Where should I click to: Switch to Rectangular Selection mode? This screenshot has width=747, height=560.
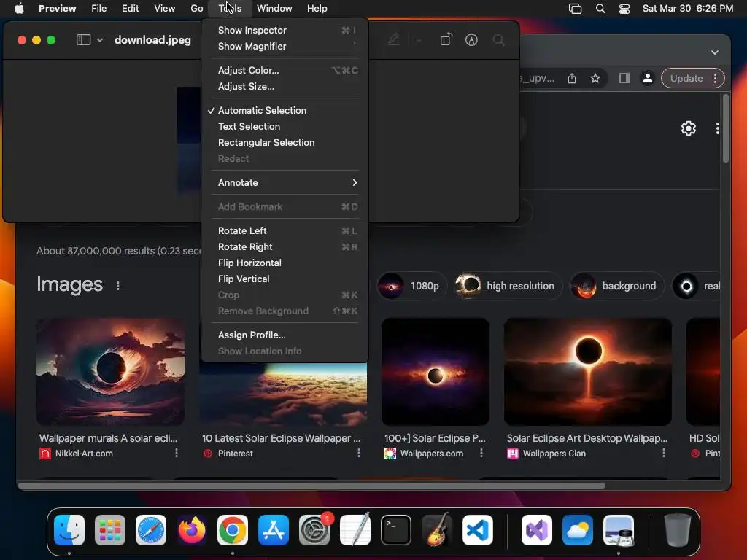(x=285, y=142)
